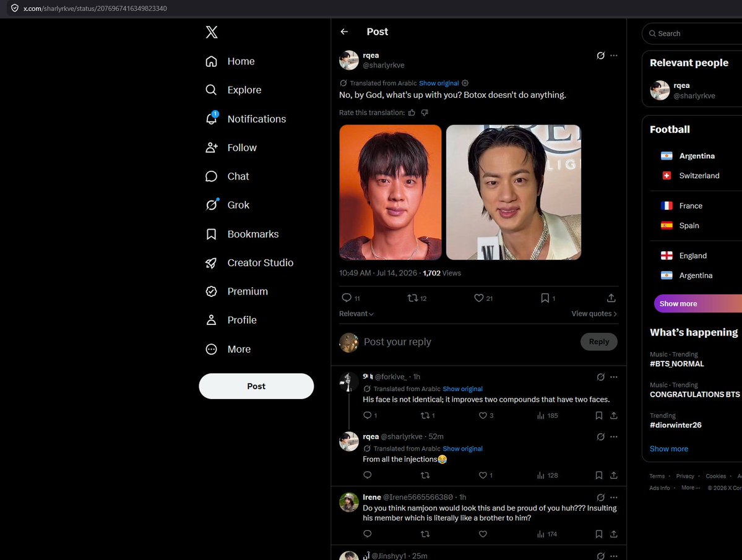This screenshot has height=560, width=742.
Task: Open Premium in sidebar
Action: pyautogui.click(x=237, y=291)
